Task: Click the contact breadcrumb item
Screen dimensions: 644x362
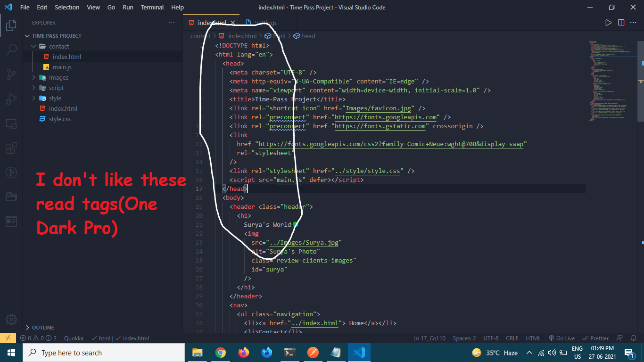Action: [200, 36]
